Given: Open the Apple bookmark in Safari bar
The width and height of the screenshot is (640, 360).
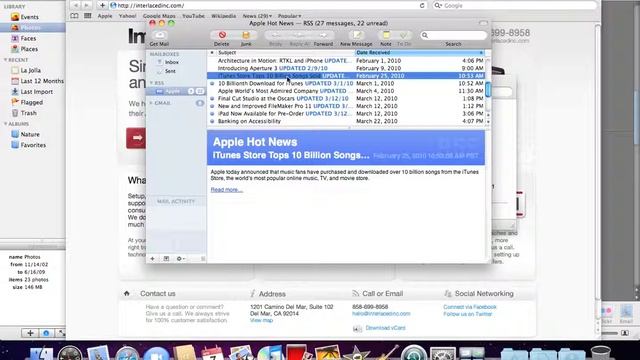Looking at the screenshot, I should 105,16.
